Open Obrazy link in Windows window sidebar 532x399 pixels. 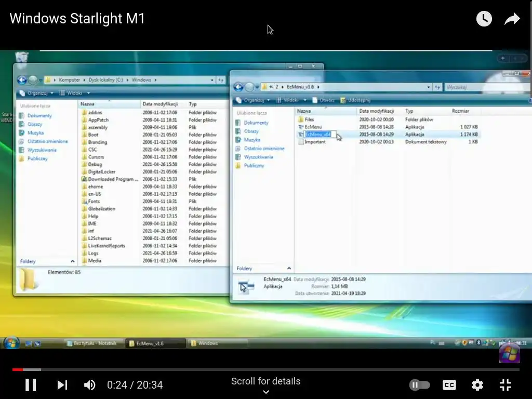tap(35, 124)
